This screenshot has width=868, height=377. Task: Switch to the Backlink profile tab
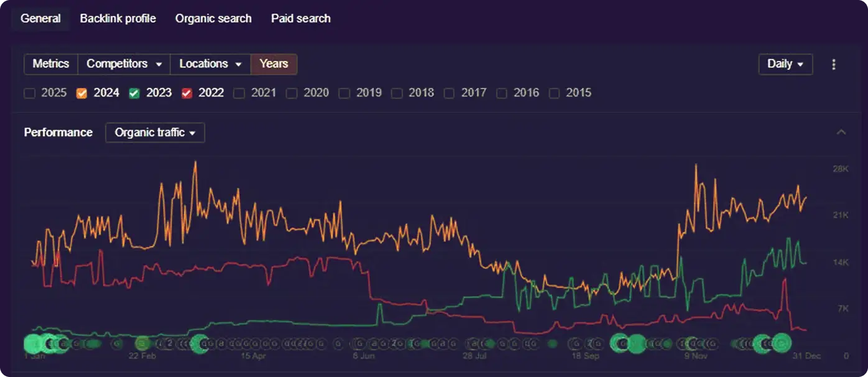click(118, 19)
